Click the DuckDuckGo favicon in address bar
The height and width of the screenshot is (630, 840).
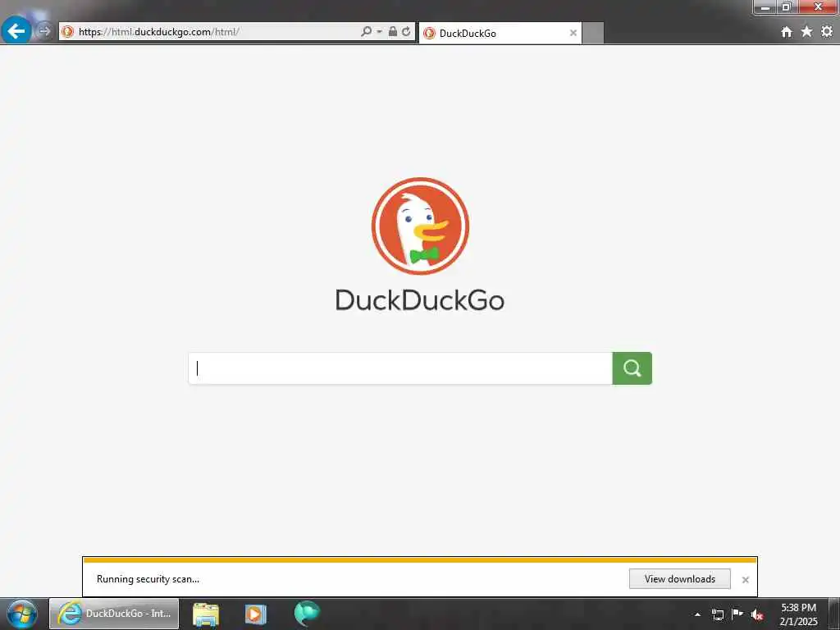point(67,32)
